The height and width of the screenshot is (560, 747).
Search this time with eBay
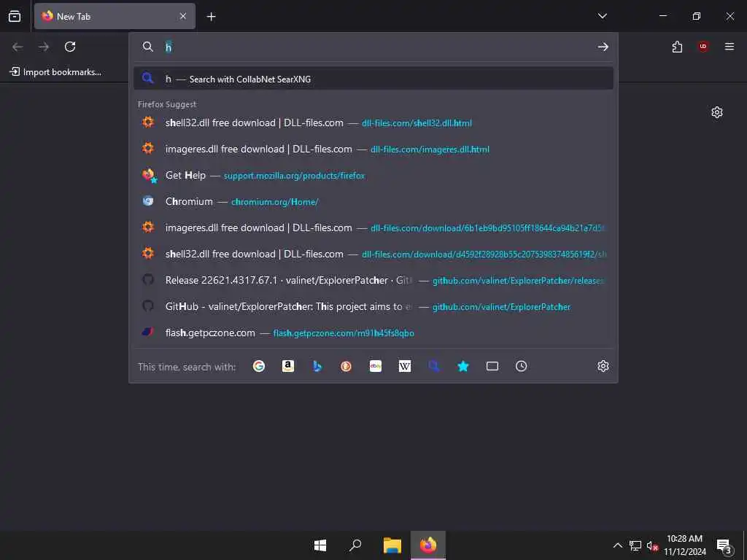coord(376,366)
